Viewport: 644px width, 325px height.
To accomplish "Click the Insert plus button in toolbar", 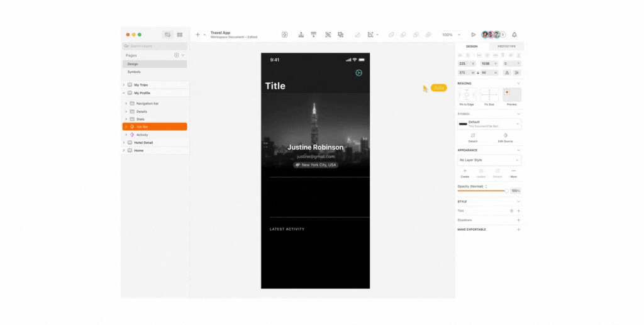I will (197, 35).
